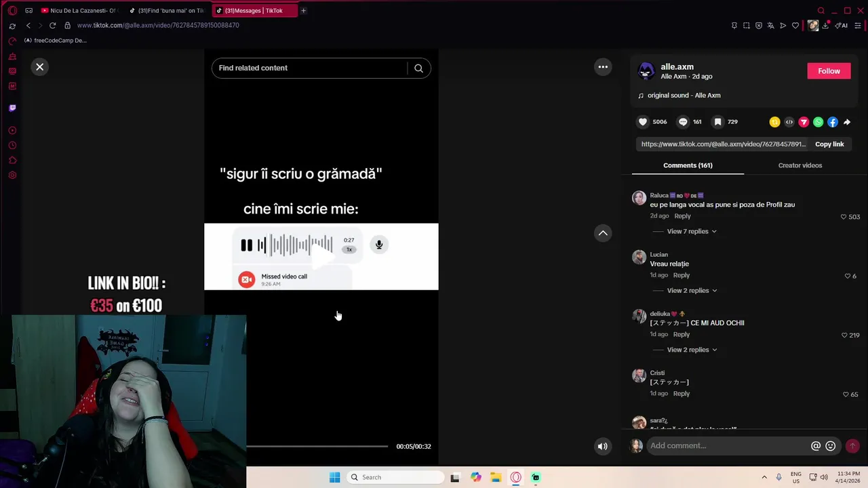Screen dimensions: 868x488
Task: Switch to Find 'buna mai' TikTok tab
Action: pyautogui.click(x=167, y=11)
